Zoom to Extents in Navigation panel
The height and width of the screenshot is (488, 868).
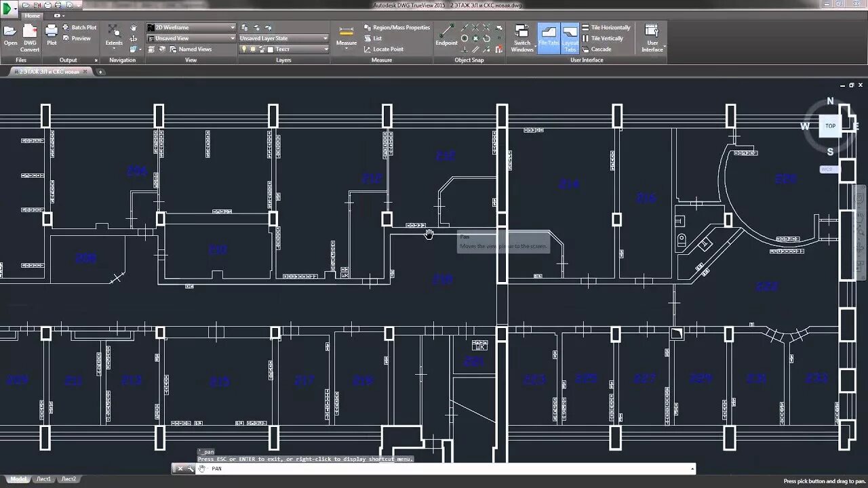pos(114,34)
